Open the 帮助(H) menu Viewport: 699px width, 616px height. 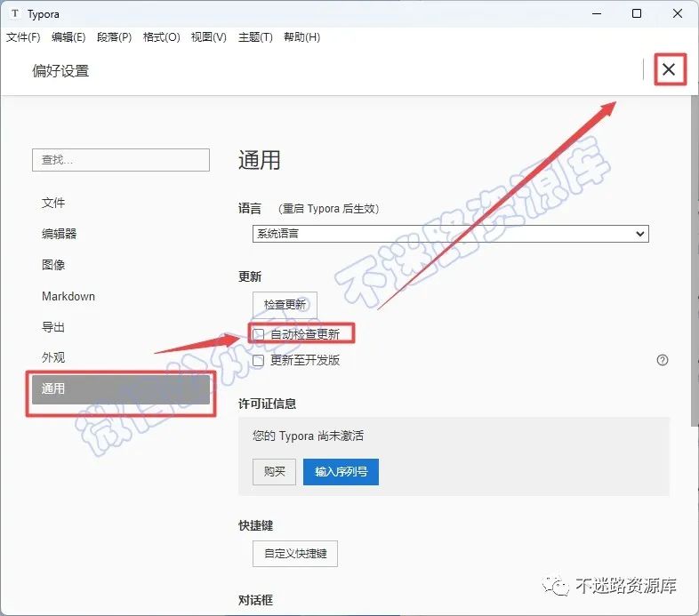tap(301, 37)
